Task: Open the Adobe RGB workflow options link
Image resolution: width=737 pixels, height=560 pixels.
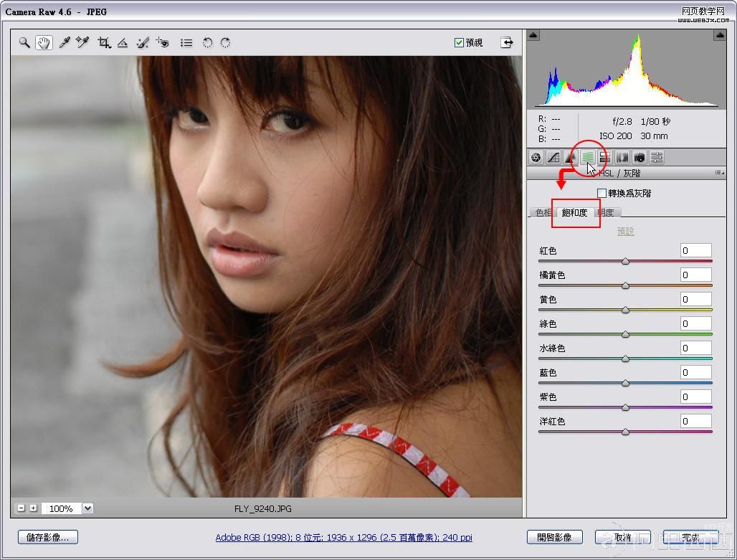Action: click(343, 537)
